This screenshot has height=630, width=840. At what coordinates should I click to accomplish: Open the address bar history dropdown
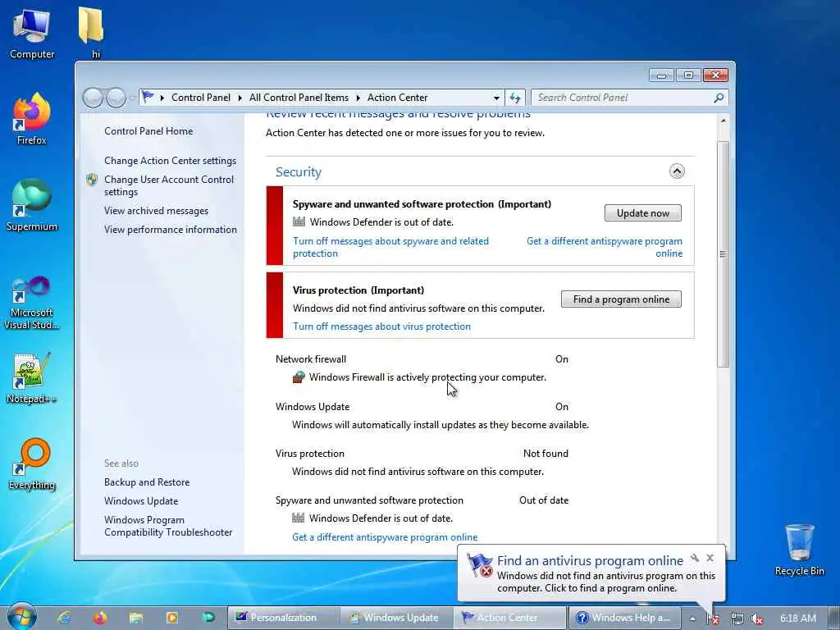pos(496,98)
